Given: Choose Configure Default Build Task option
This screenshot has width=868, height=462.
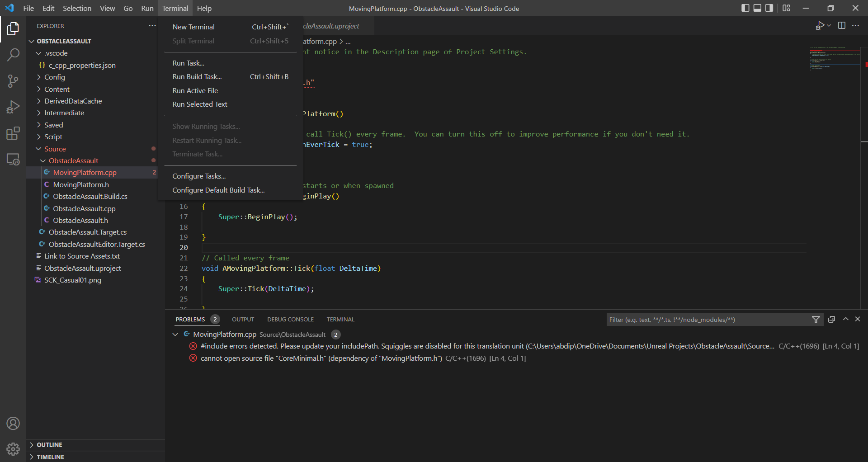Looking at the screenshot, I should click(x=218, y=190).
